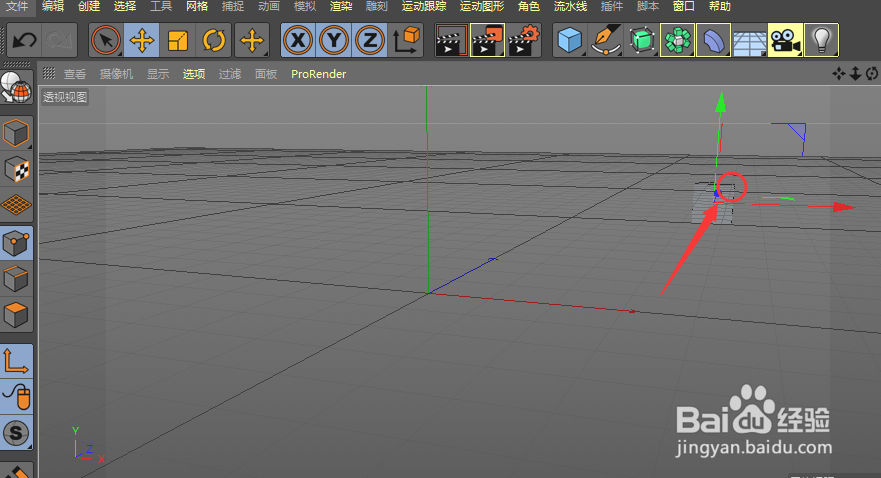
Task: Open Render Settings clapperboard icon
Action: point(523,40)
